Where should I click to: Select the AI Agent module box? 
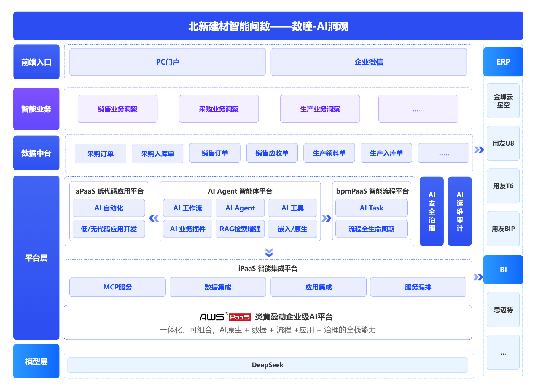(240, 208)
